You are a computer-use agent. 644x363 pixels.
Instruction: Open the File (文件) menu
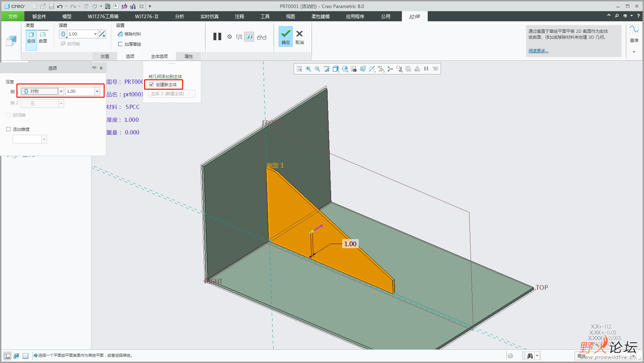tap(13, 16)
